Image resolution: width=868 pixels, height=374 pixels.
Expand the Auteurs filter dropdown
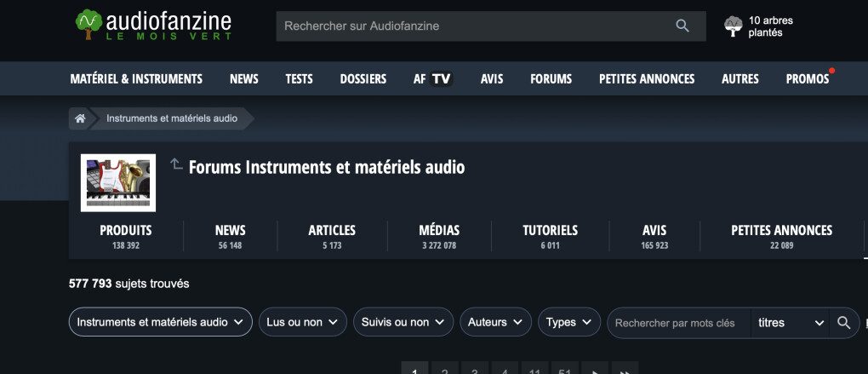tap(495, 322)
